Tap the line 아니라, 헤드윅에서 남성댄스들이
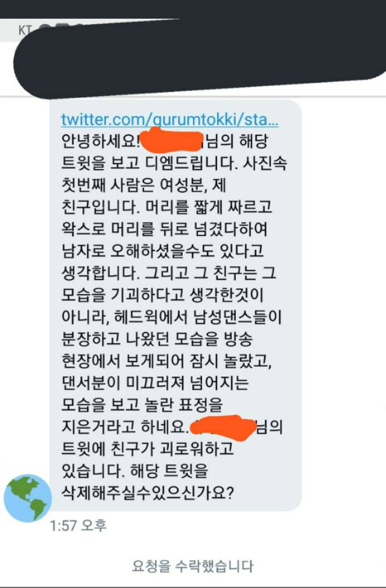Image resolution: width=386 pixels, height=588 pixels. 171,317
